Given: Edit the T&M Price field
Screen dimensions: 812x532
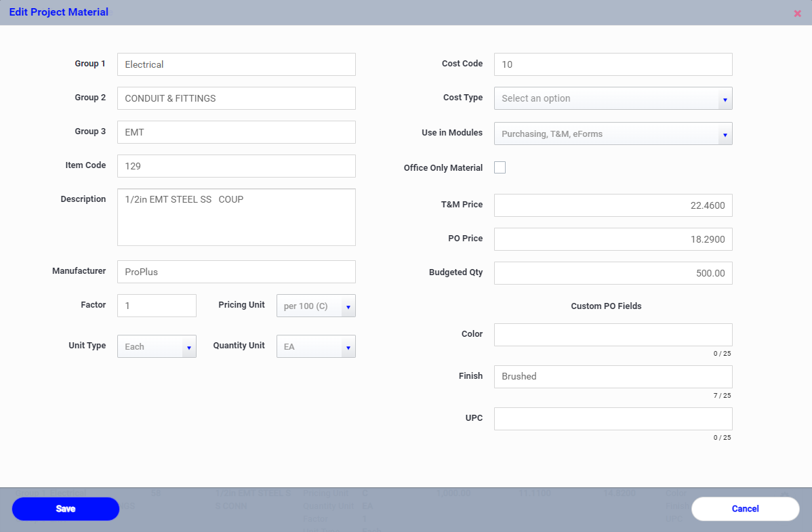Looking at the screenshot, I should click(x=613, y=205).
